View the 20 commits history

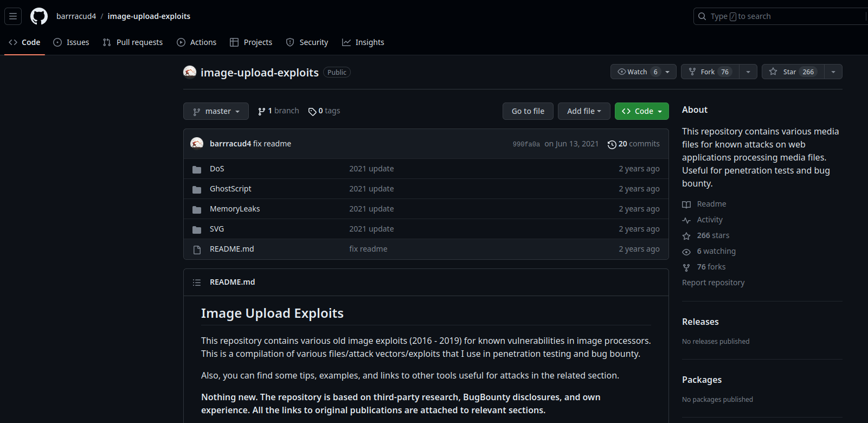pyautogui.click(x=634, y=144)
